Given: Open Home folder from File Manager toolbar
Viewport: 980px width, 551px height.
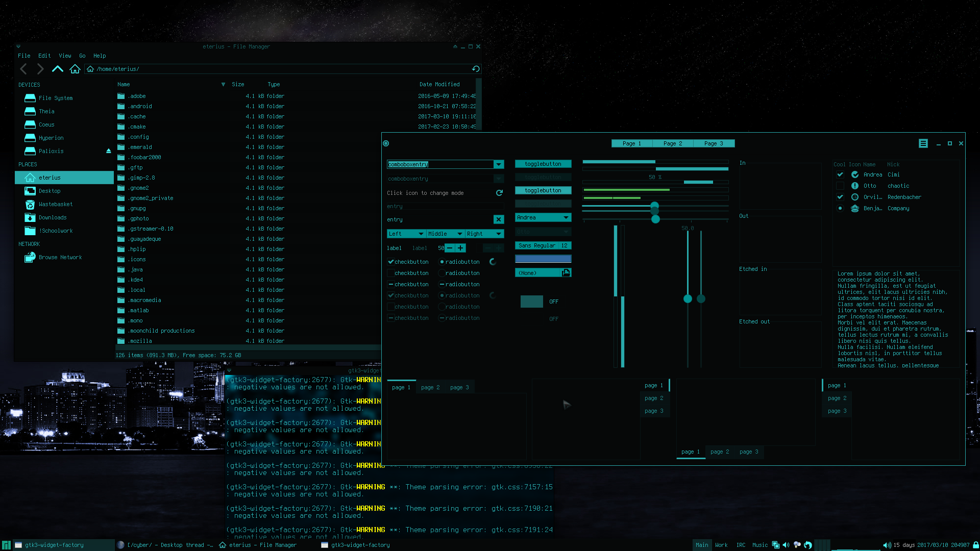Looking at the screenshot, I should [75, 69].
